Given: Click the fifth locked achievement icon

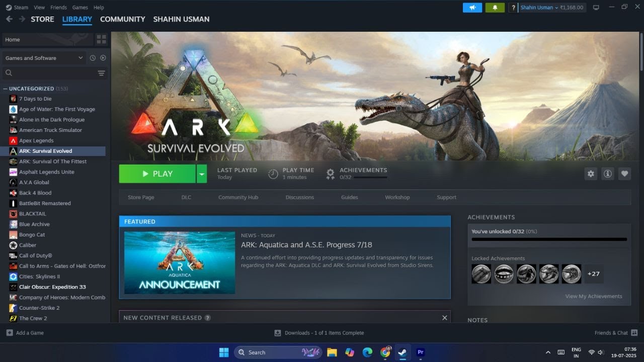Looking at the screenshot, I should (572, 274).
